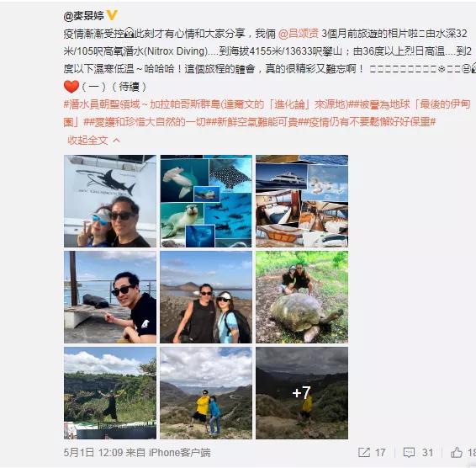The image size is (476, 468).
Task: Open the marine animals collage photo
Action: point(206,201)
